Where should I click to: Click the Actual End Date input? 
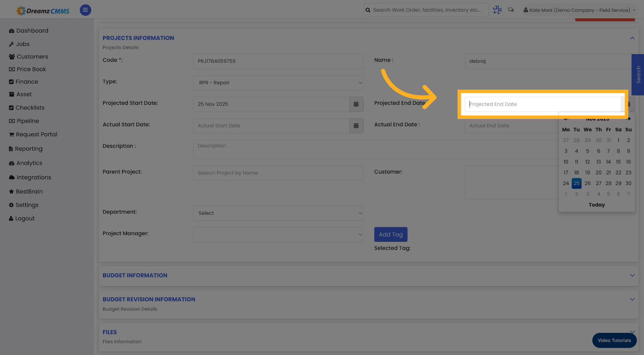(x=512, y=126)
